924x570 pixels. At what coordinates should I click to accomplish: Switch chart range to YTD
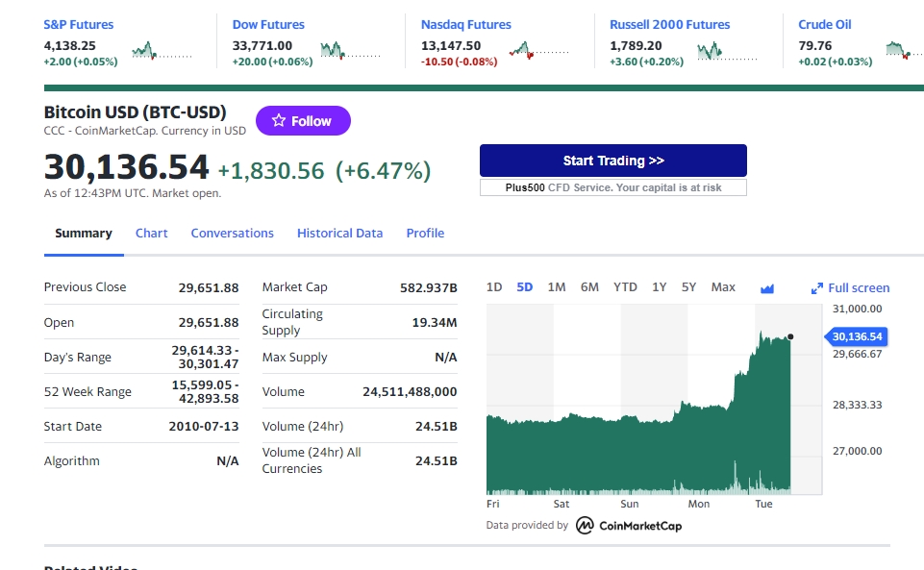click(625, 287)
